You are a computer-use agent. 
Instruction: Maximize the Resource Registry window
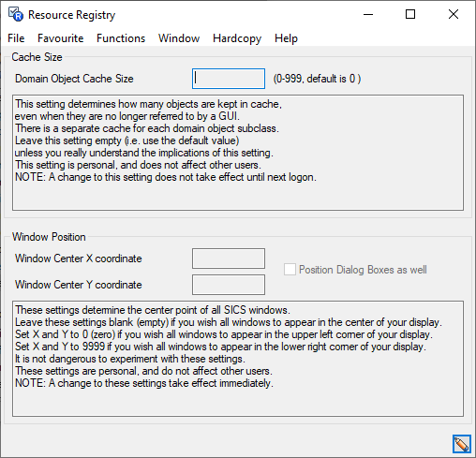pyautogui.click(x=410, y=14)
